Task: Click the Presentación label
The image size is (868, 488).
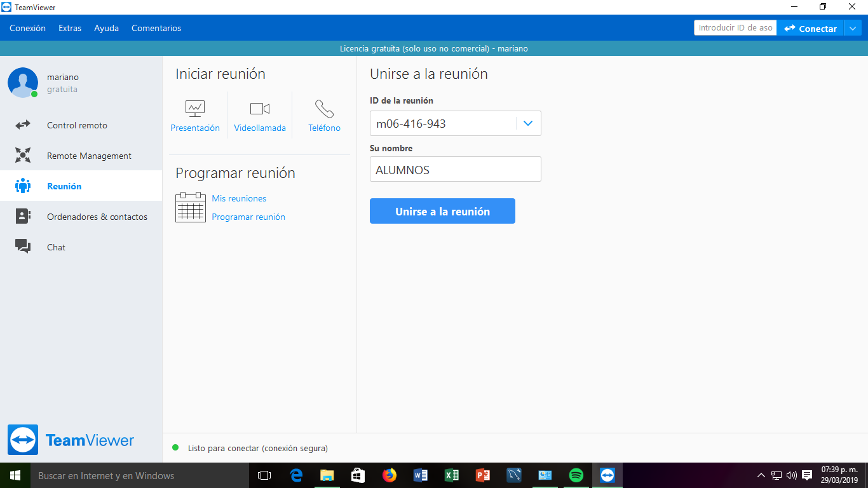Action: (195, 128)
